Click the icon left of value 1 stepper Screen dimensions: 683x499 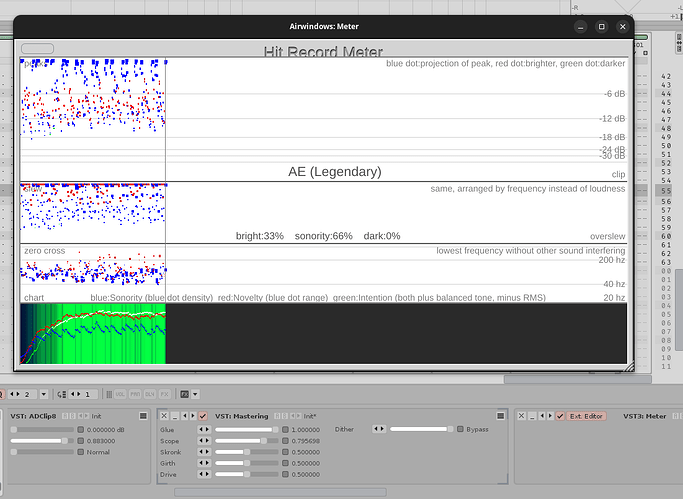pos(61,394)
